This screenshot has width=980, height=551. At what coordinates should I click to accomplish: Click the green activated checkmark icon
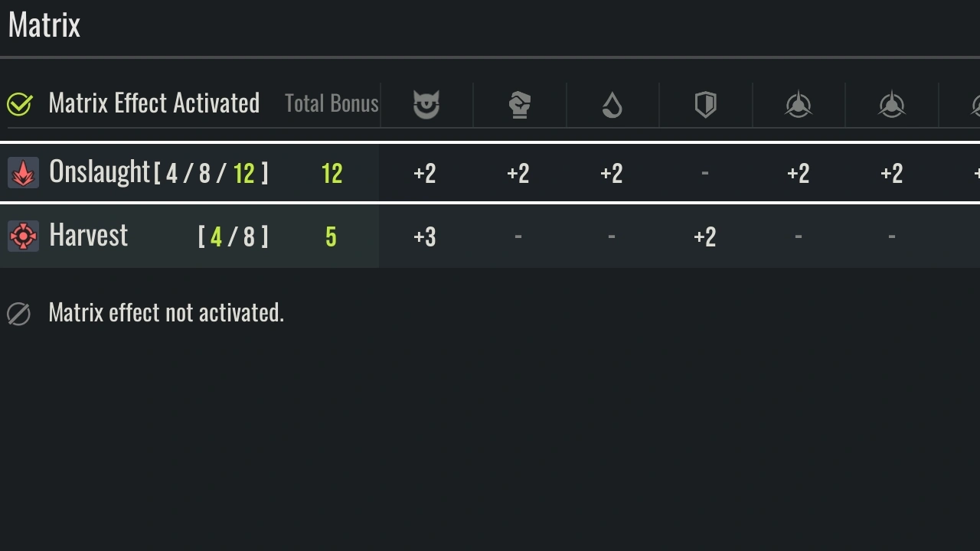click(19, 104)
